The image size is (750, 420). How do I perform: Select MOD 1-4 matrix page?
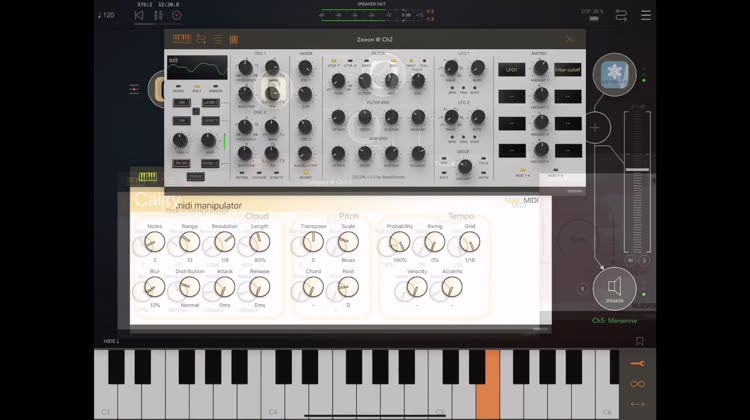[x=522, y=172]
